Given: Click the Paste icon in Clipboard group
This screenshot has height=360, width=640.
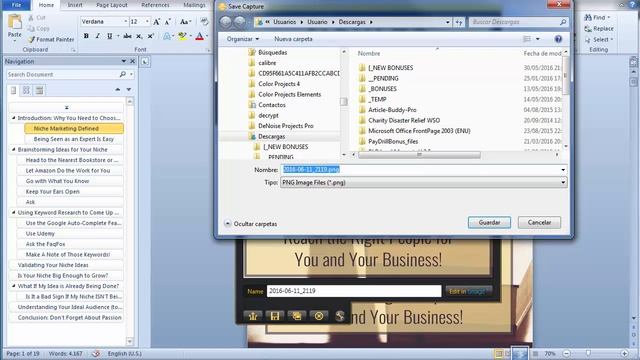Looking at the screenshot, I should (x=15, y=22).
